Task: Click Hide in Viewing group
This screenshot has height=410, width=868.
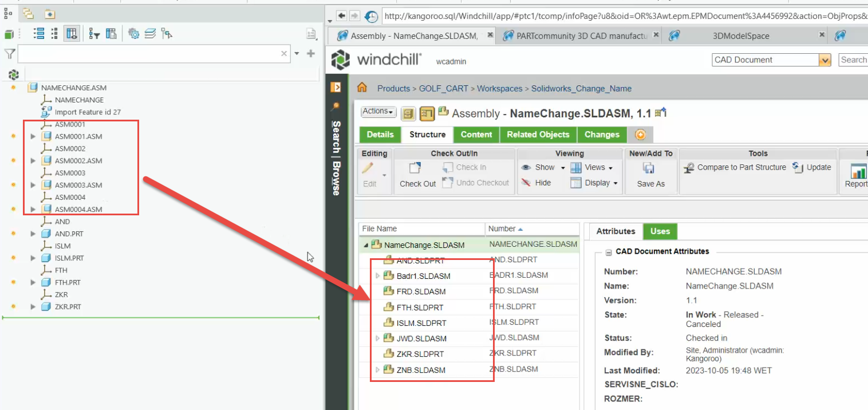Action: (x=536, y=183)
